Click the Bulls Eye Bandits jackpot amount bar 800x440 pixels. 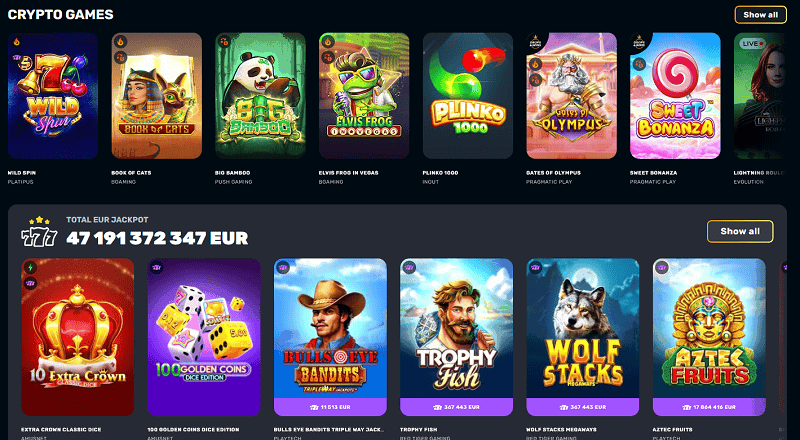coord(330,407)
